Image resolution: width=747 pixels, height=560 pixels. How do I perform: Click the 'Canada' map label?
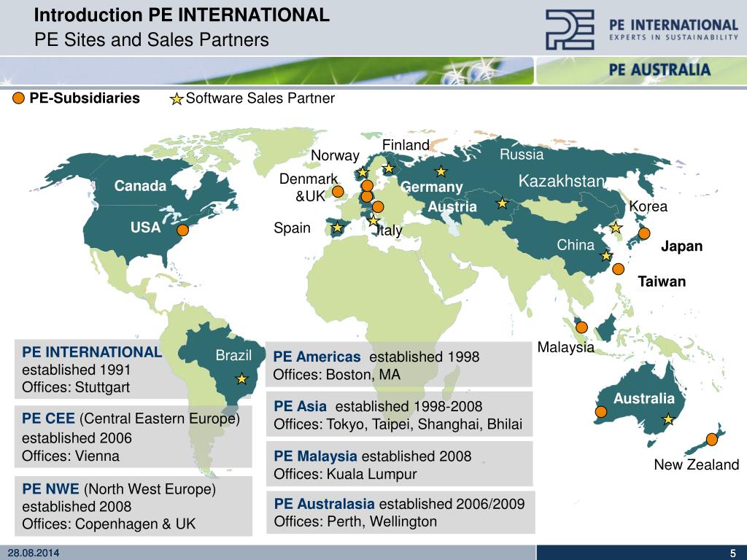[140, 186]
